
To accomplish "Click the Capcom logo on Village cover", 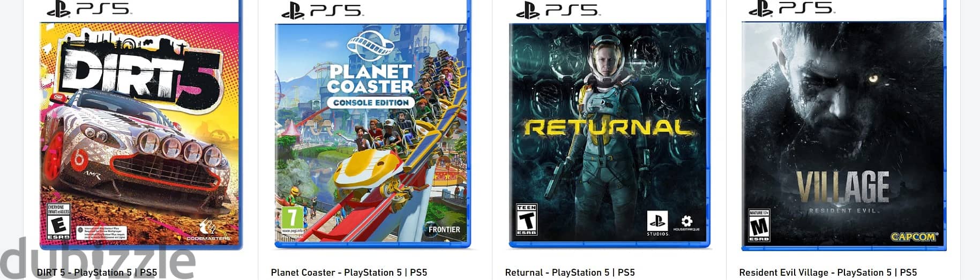I will tap(913, 237).
